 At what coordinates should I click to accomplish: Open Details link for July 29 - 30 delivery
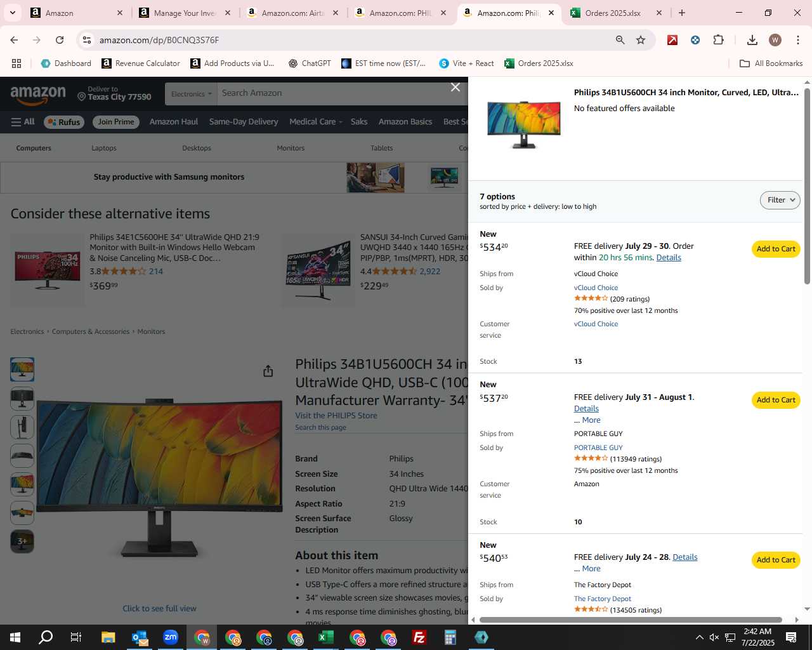coord(669,258)
